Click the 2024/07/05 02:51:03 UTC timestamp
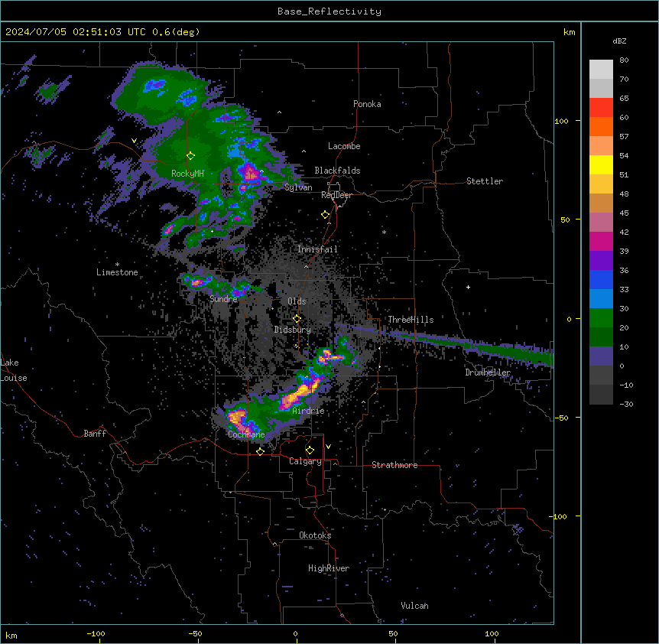 (x=75, y=32)
